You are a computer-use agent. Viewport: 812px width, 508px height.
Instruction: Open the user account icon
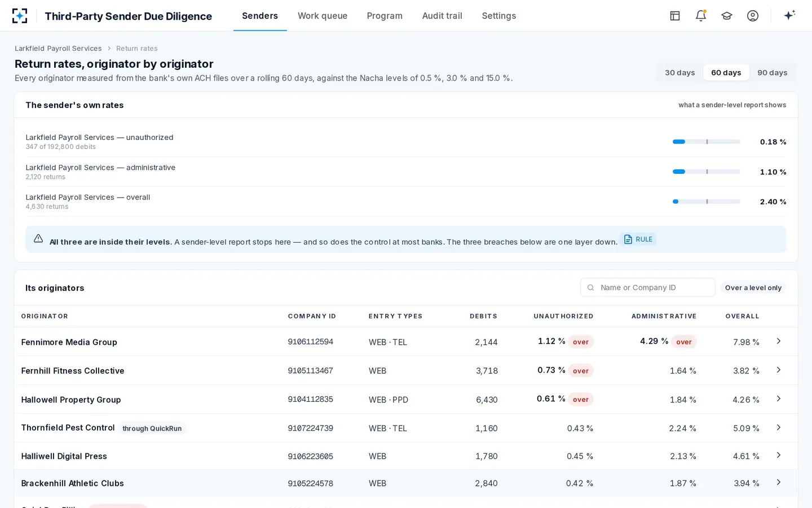pyautogui.click(x=753, y=16)
